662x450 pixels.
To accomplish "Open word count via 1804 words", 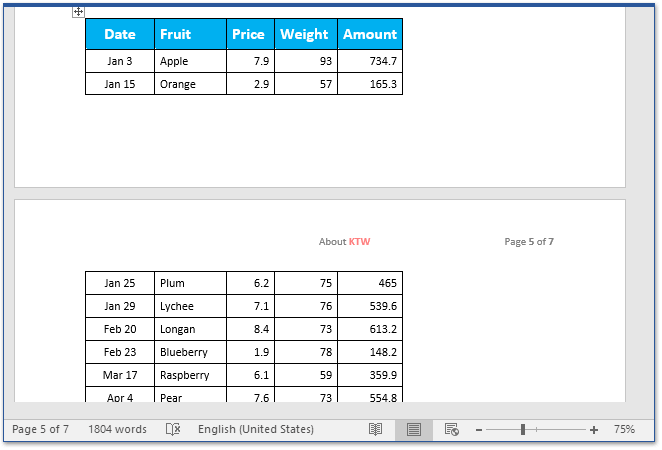I will click(x=117, y=429).
